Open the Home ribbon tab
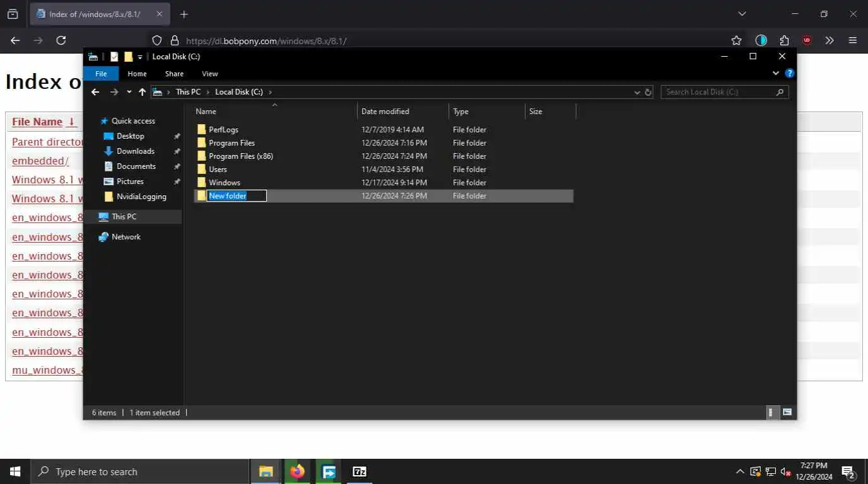 click(137, 74)
